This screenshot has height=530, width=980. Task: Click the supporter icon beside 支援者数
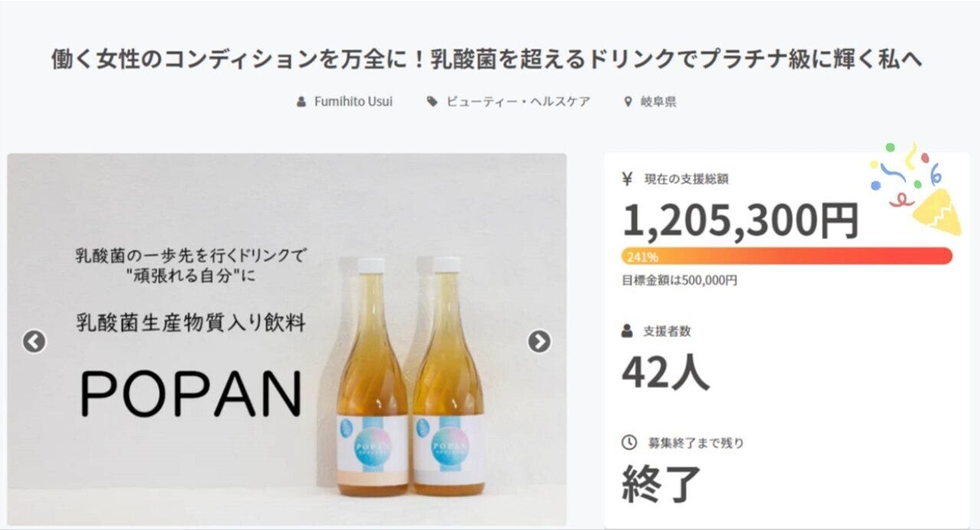[628, 332]
